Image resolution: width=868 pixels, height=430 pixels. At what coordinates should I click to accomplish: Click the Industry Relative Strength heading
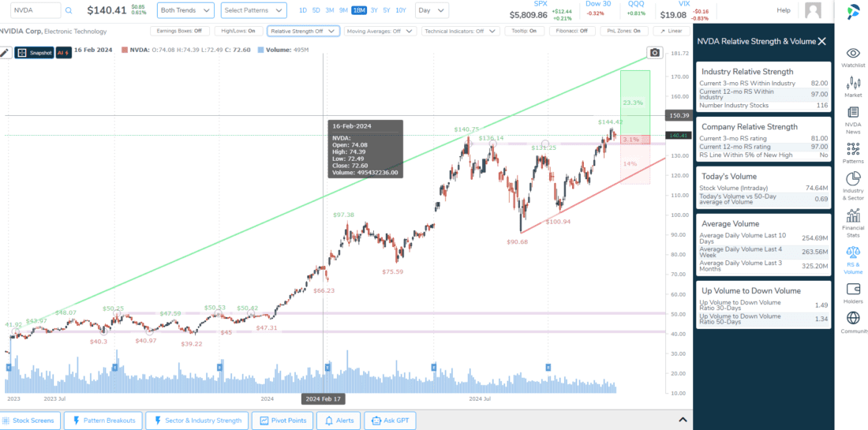point(746,71)
